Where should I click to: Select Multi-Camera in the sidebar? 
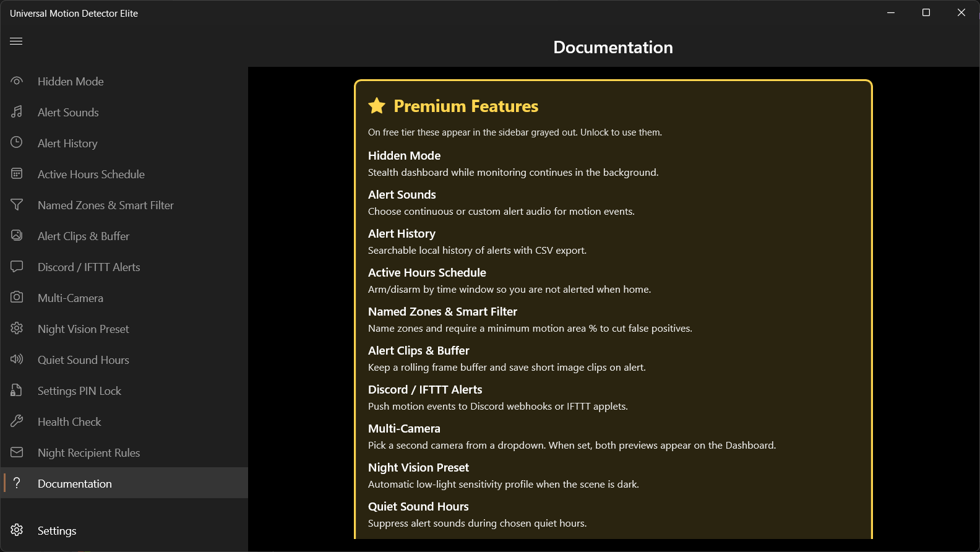pyautogui.click(x=124, y=298)
